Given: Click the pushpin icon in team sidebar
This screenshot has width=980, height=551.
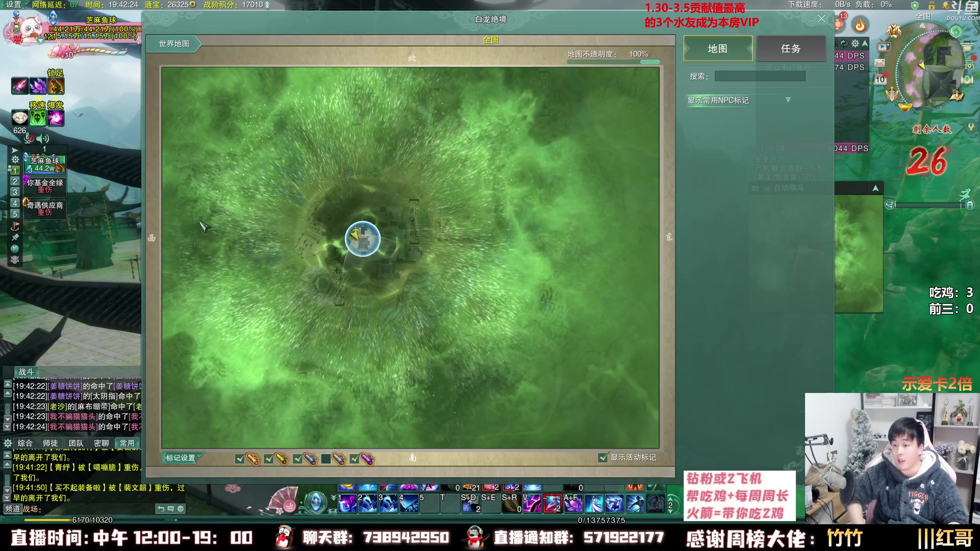Looking at the screenshot, I should coord(15,238).
